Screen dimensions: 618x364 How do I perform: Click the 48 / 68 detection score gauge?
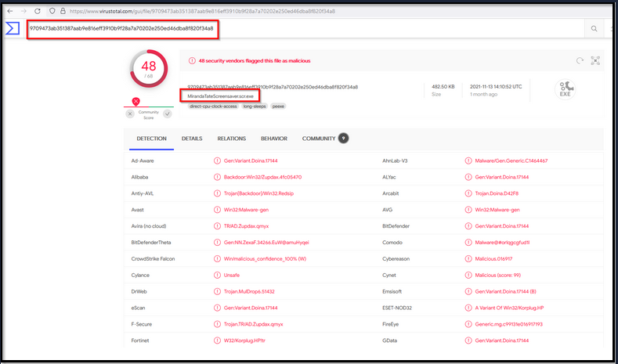point(149,69)
